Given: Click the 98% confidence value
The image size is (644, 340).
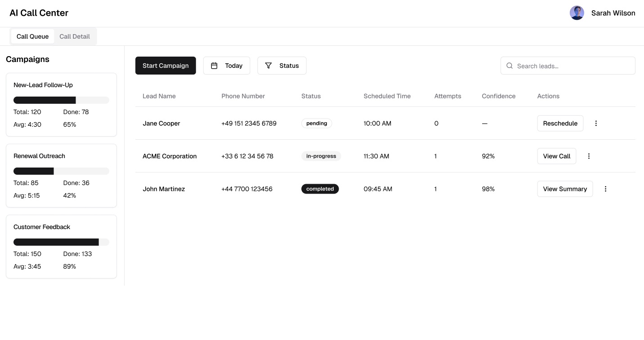Looking at the screenshot, I should coord(488,189).
